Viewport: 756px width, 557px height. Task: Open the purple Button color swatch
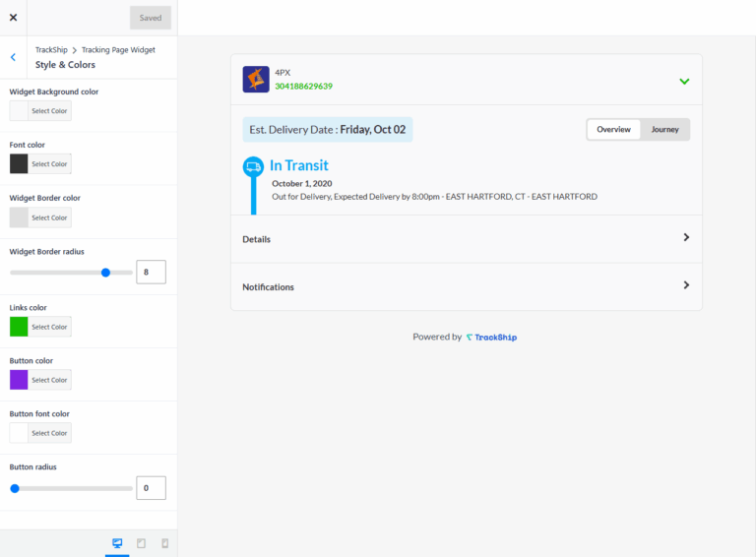click(x=19, y=380)
